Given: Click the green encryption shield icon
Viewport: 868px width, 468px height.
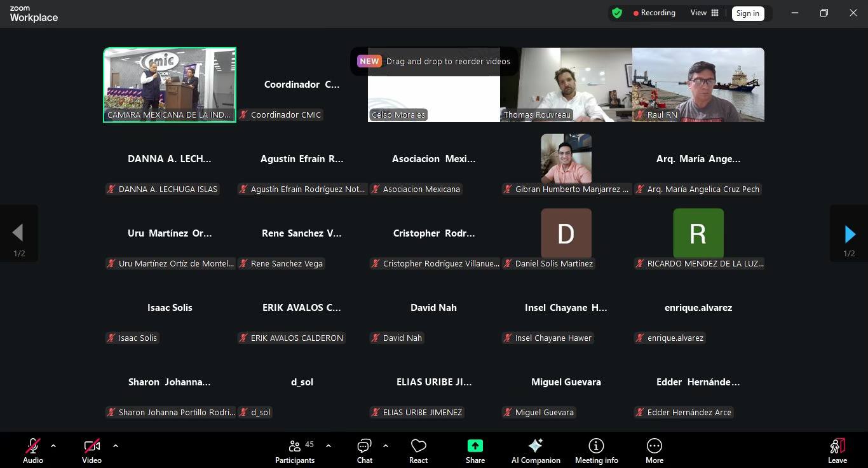Looking at the screenshot, I should click(617, 13).
